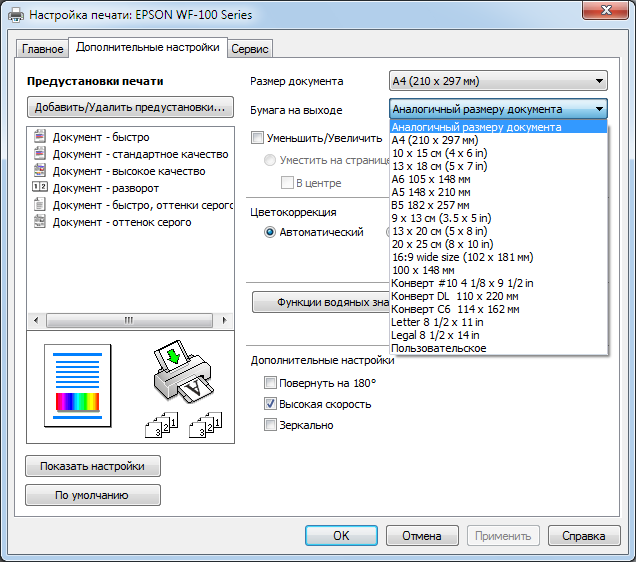Click the presets list scrollbar left arrow

tap(36, 320)
